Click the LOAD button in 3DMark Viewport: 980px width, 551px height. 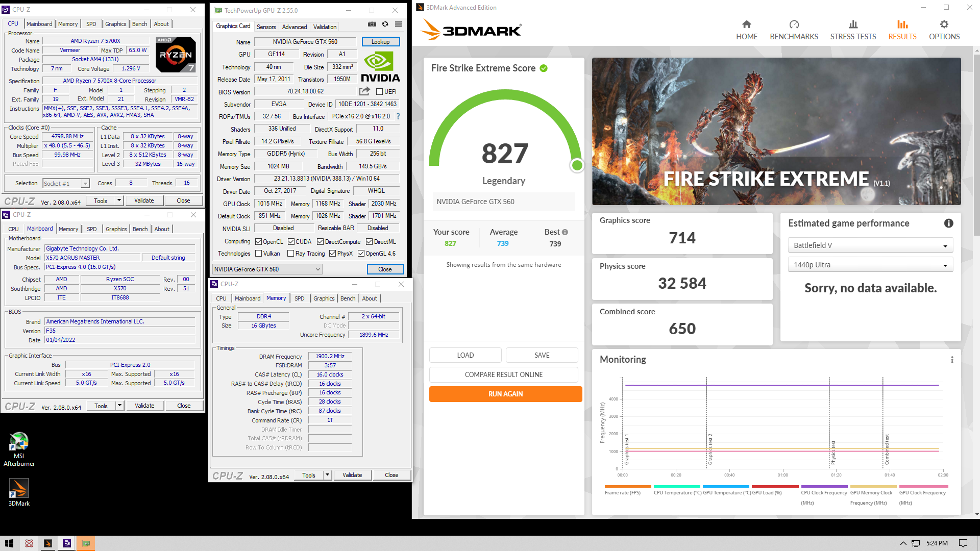(465, 355)
